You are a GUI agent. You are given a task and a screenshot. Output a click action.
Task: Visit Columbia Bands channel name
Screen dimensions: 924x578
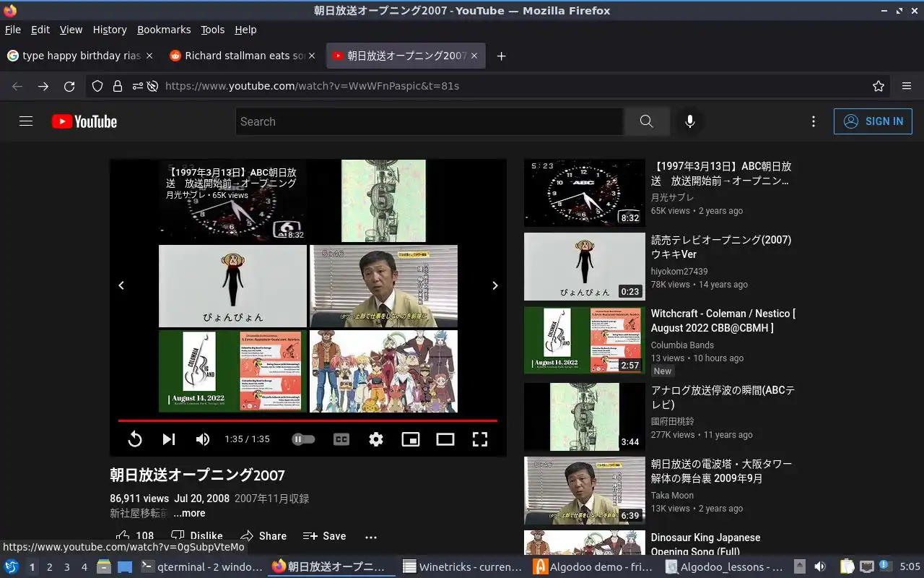[682, 345]
